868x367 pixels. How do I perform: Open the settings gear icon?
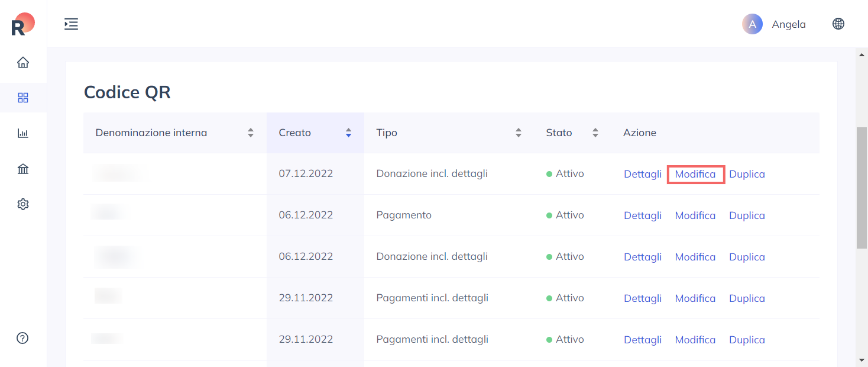click(x=23, y=204)
